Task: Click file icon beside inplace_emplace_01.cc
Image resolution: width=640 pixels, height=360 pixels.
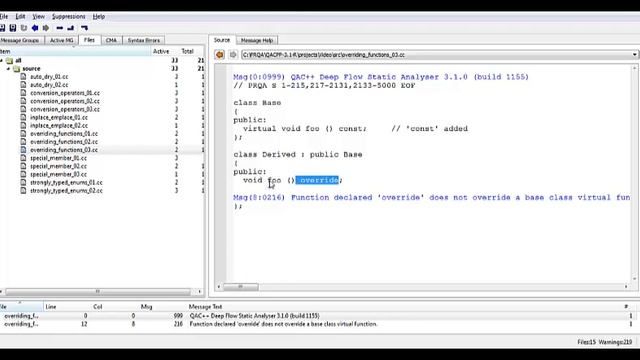Action: click(23, 118)
